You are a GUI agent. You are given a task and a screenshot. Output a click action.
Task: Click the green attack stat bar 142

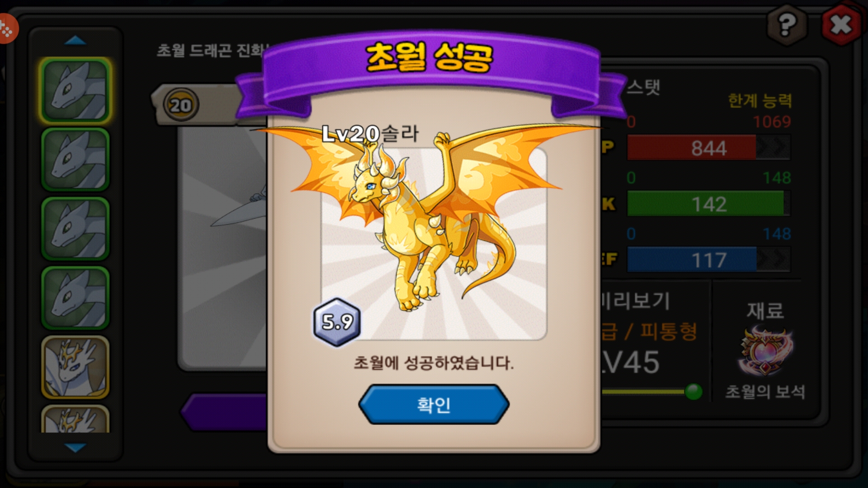pyautogui.click(x=709, y=204)
